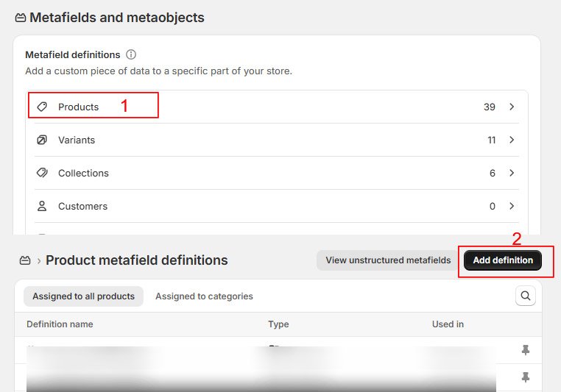Click the Metafields and metaobjects heading icon
561x392 pixels.
click(21, 18)
